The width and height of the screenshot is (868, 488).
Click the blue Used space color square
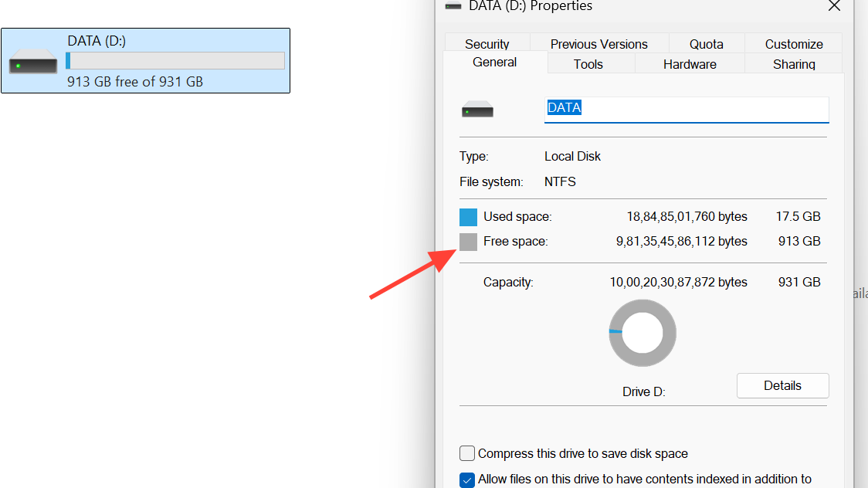[468, 217]
